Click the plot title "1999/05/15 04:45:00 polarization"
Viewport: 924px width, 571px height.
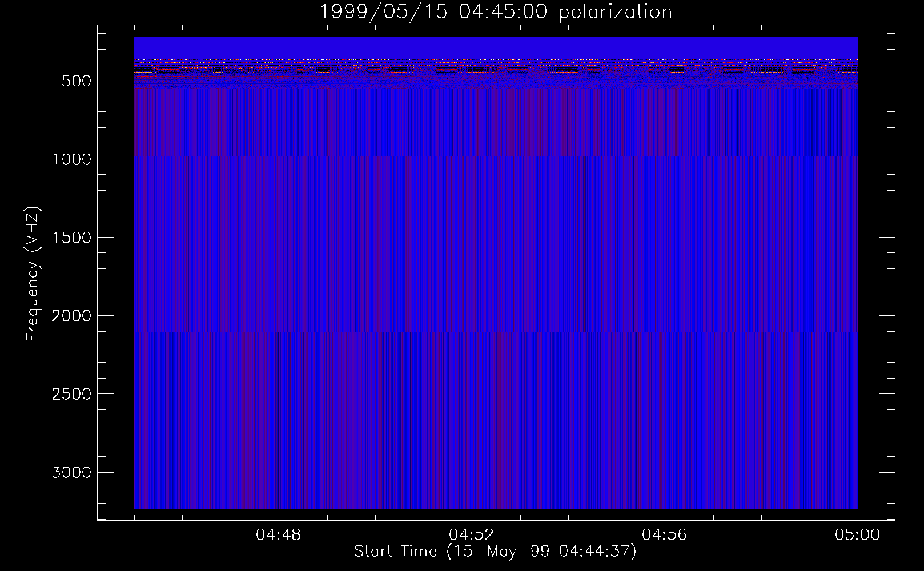[496, 12]
